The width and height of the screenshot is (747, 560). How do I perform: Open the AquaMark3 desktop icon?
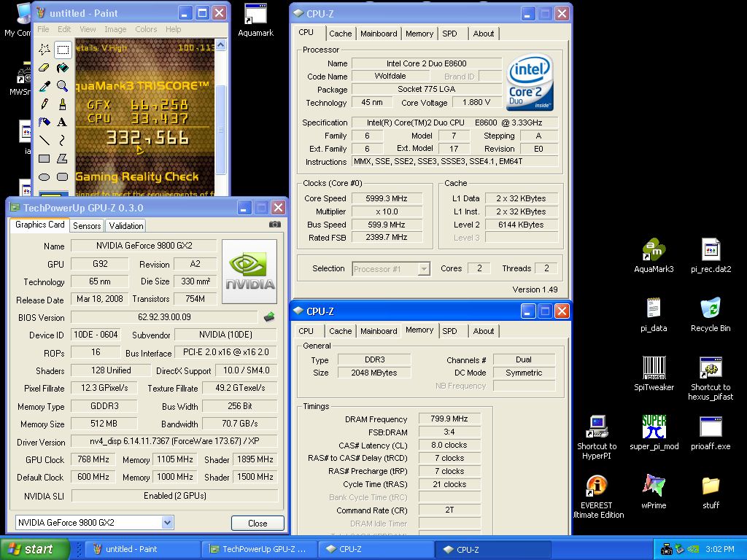[x=654, y=256]
